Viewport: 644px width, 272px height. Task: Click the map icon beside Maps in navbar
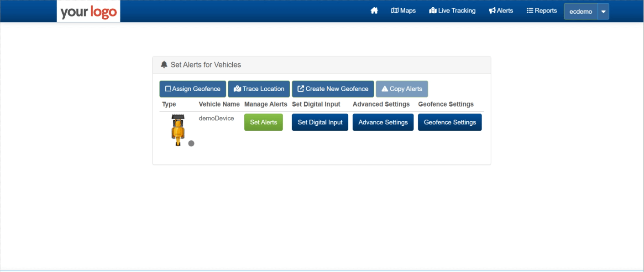coord(394,10)
